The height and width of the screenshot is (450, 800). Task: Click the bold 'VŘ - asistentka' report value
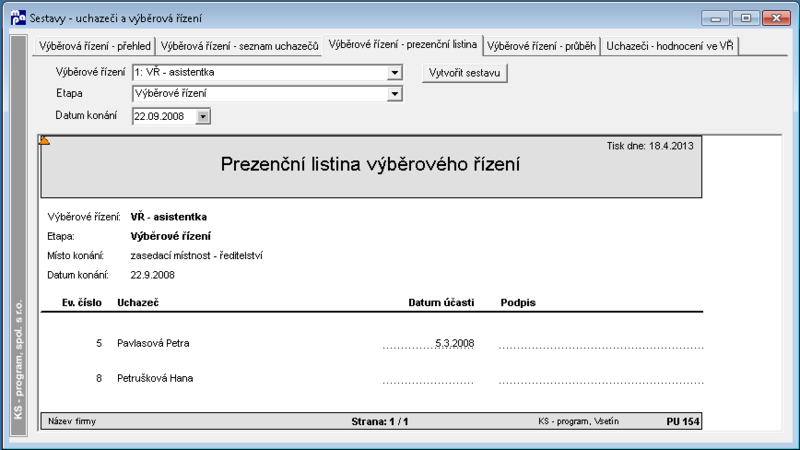point(169,217)
